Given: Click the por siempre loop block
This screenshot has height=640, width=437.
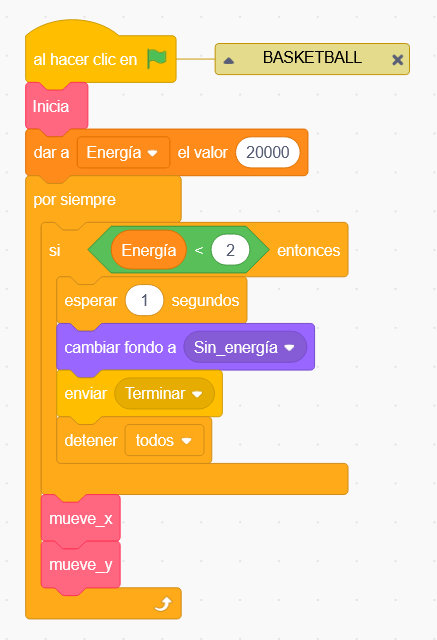Looking at the screenshot, I should tap(74, 200).
